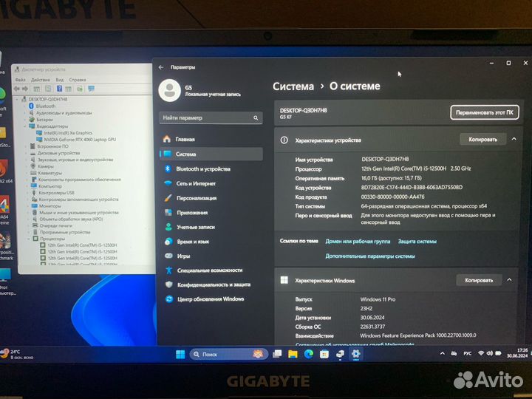Select Контроллеры USB in Device Manager
Image resolution: width=532 pixels, height=399 pixels.
[56, 193]
